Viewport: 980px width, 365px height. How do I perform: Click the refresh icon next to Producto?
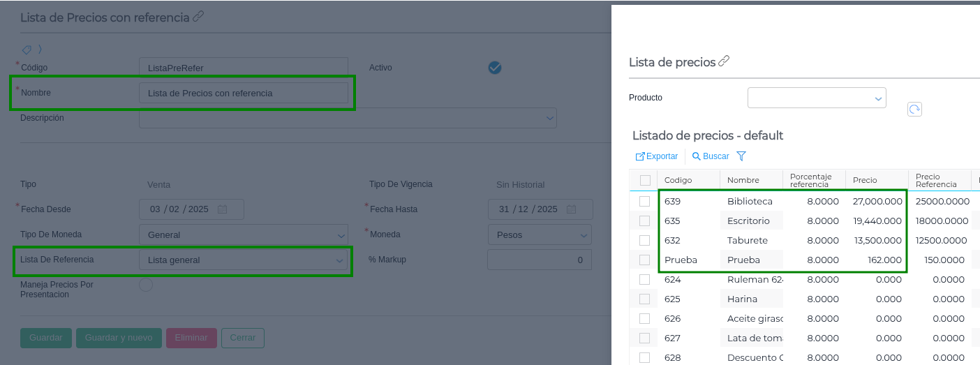click(914, 109)
